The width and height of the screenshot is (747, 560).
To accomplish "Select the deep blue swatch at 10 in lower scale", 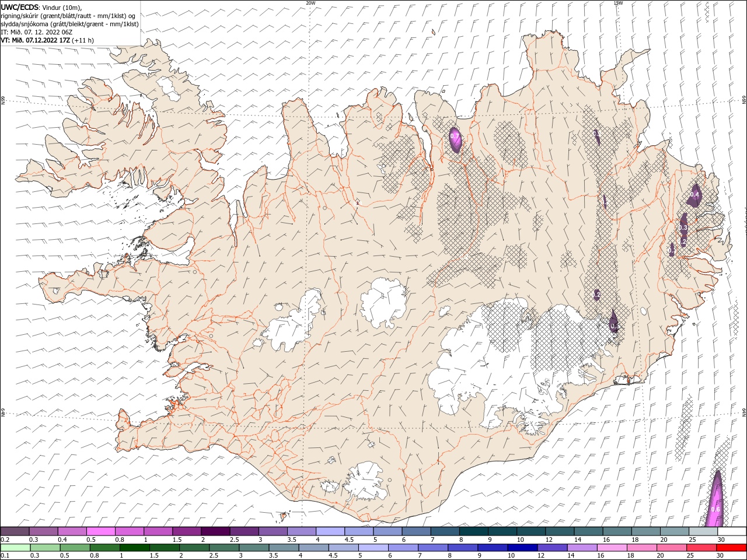I will (522, 548).
